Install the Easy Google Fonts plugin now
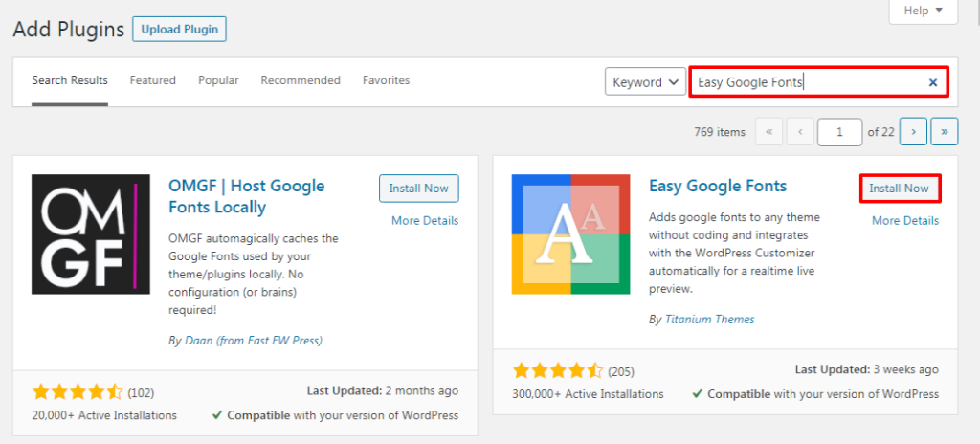980x444 pixels. click(x=900, y=189)
